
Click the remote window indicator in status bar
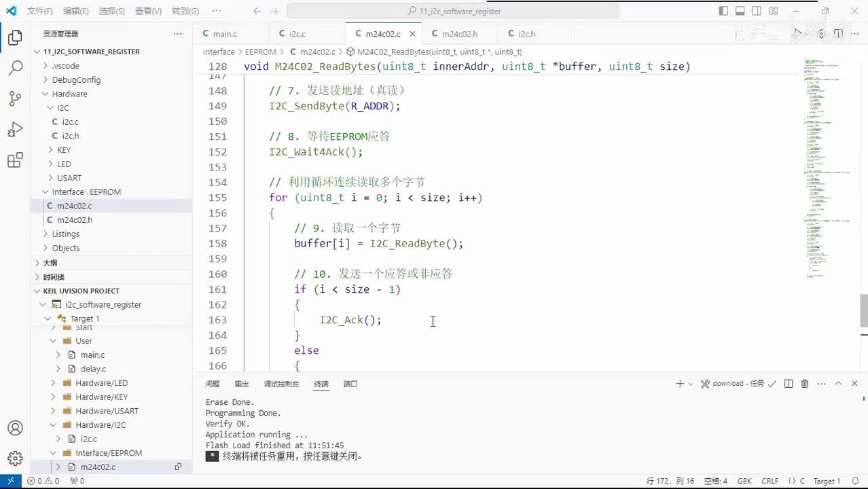[x=10, y=481]
